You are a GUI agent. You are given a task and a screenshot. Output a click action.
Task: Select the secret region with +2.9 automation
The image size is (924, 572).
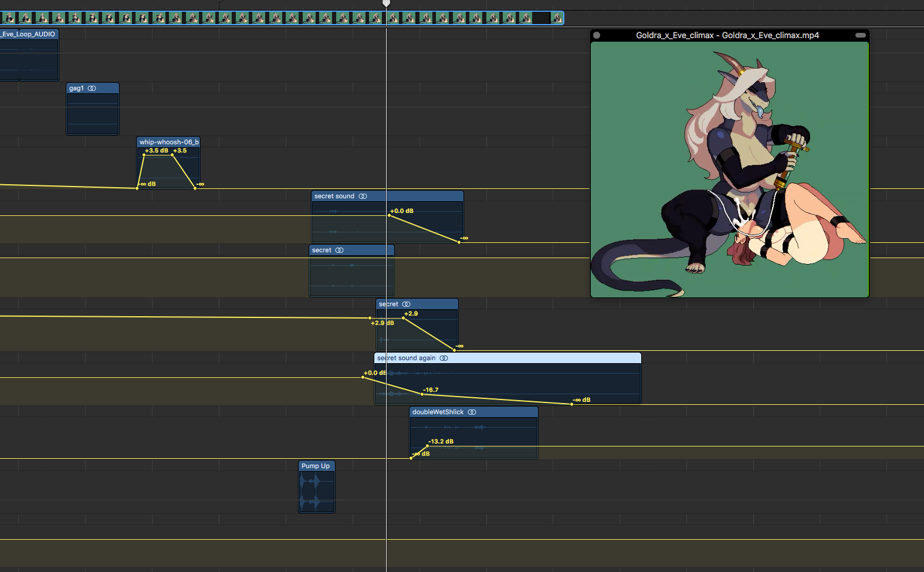417,325
